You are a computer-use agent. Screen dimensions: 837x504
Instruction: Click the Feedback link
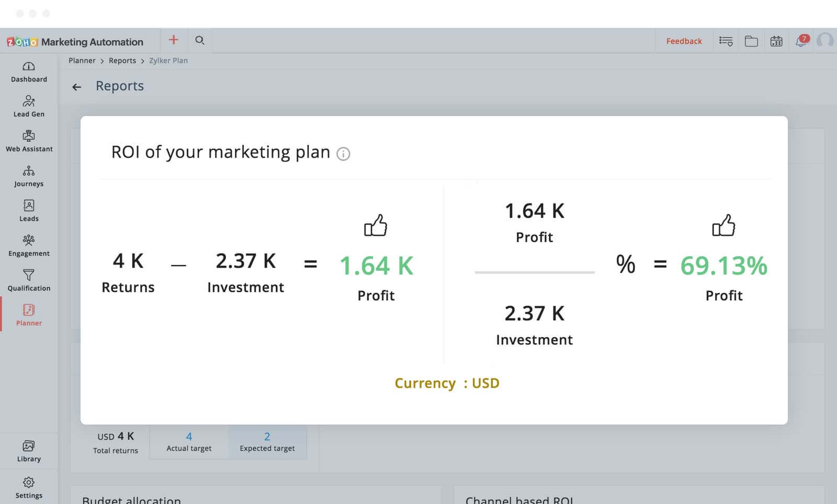(684, 41)
